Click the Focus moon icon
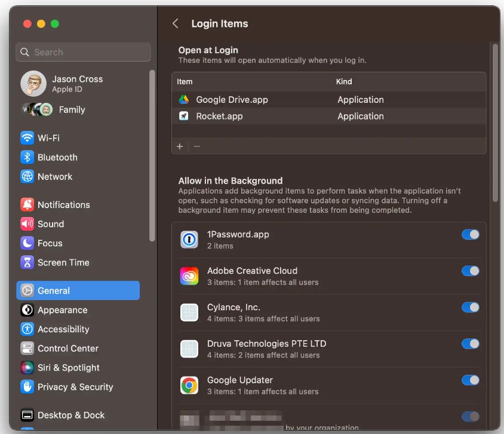Viewport: 504px width, 434px height. point(27,243)
